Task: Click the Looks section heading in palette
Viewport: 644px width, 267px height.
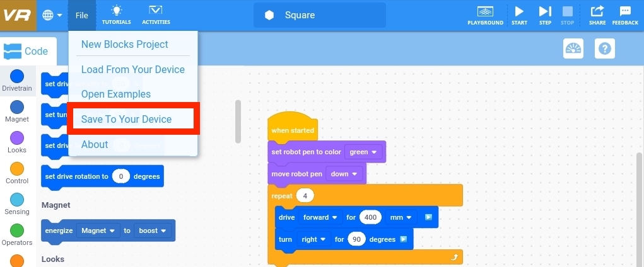Action: point(53,259)
